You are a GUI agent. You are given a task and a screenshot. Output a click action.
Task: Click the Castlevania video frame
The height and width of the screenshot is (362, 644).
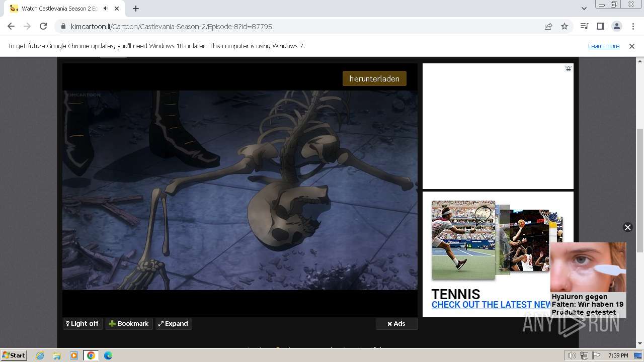(240, 190)
